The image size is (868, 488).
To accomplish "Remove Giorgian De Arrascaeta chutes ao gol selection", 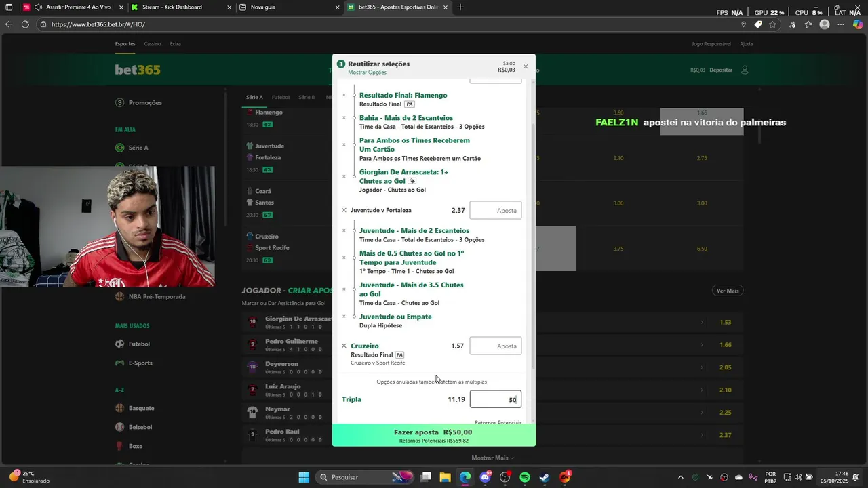I will [344, 176].
